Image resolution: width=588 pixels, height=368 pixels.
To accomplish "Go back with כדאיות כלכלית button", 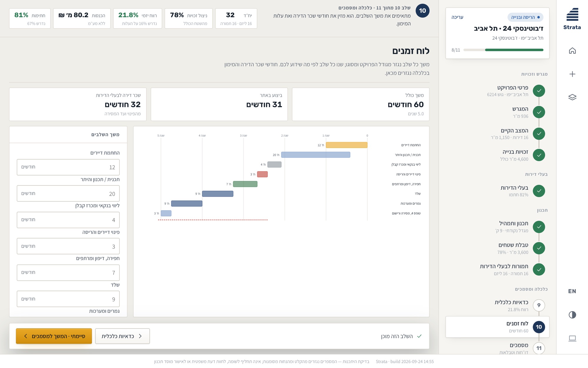I will tap(122, 336).
